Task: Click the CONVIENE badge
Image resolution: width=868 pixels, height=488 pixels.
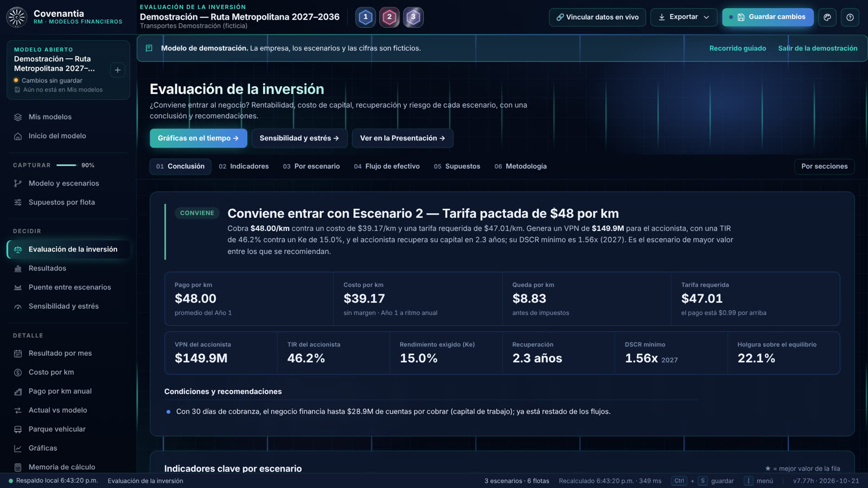Action: (197, 213)
